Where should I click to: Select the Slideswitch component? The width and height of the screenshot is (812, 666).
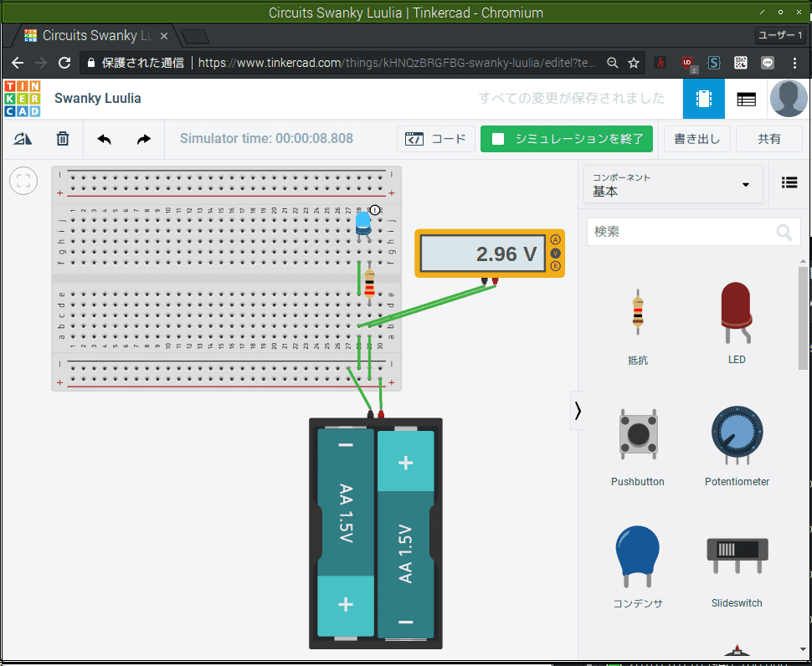(737, 571)
